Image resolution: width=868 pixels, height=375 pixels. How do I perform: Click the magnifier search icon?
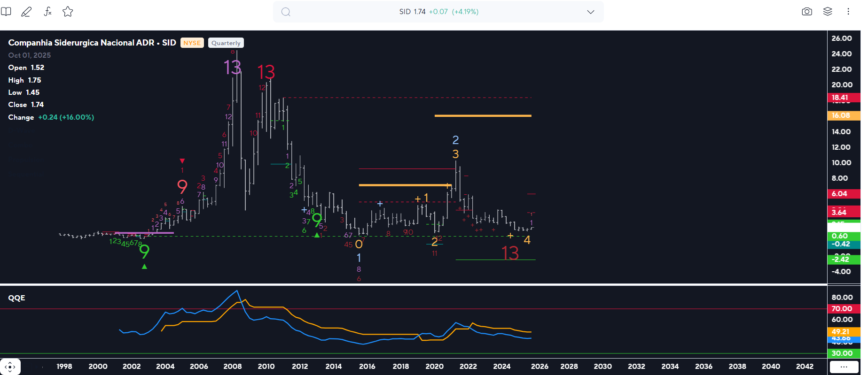(x=286, y=12)
